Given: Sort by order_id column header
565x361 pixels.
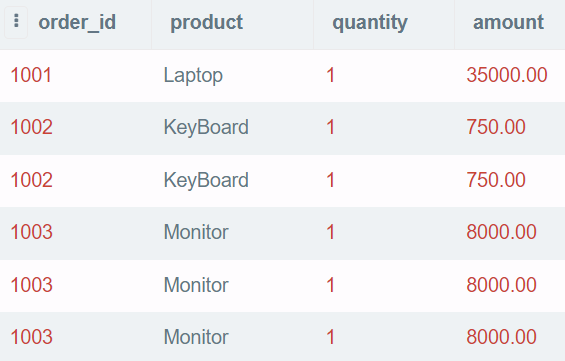Looking at the screenshot, I should [x=77, y=22].
